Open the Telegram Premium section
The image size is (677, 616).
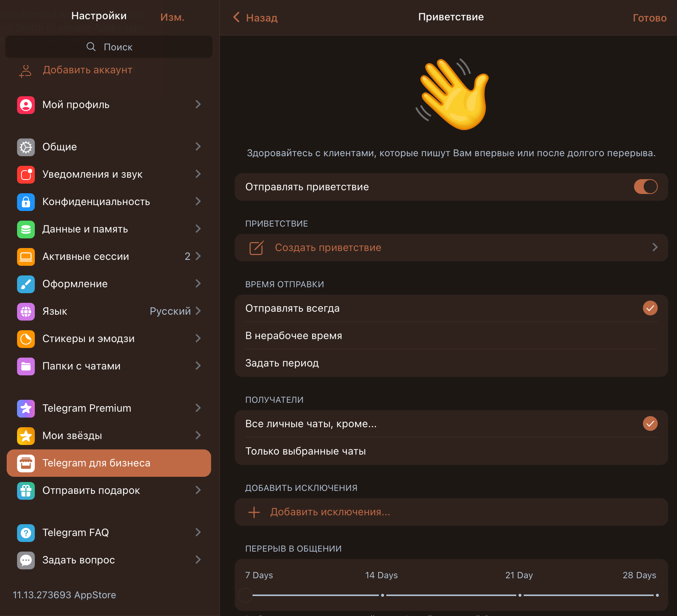109,408
